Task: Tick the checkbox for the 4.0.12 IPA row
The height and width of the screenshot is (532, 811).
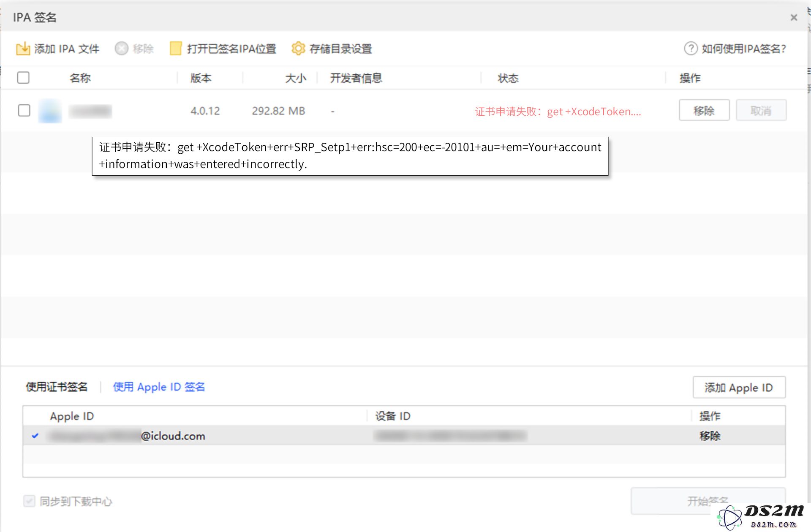Action: tap(24, 111)
